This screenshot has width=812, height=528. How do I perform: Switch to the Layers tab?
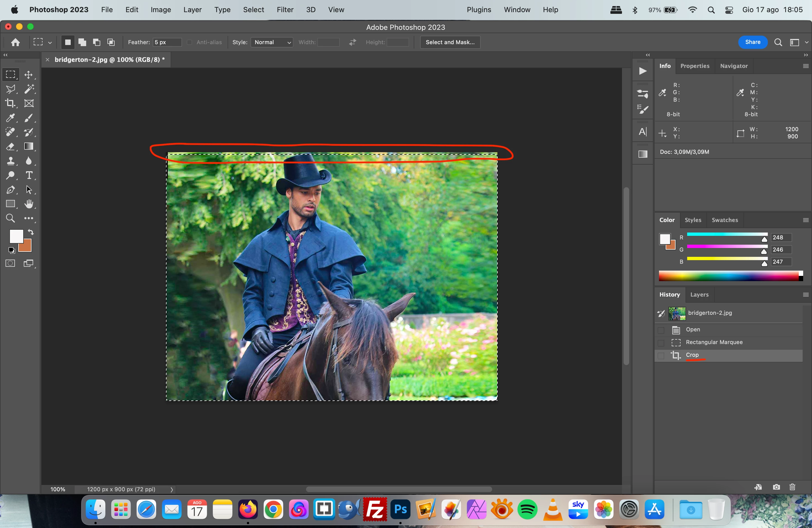(699, 295)
